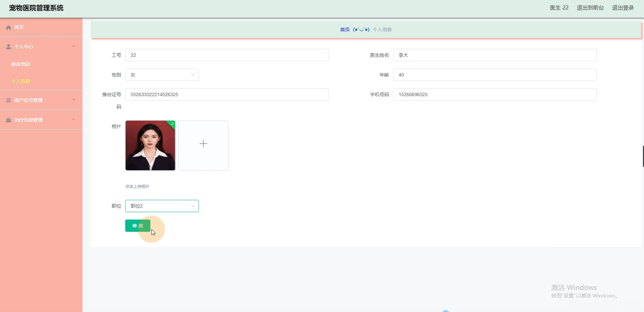644x312 pixels.
Task: Click the briefcase icon beside 治疗信息管理
Action: coord(9,120)
